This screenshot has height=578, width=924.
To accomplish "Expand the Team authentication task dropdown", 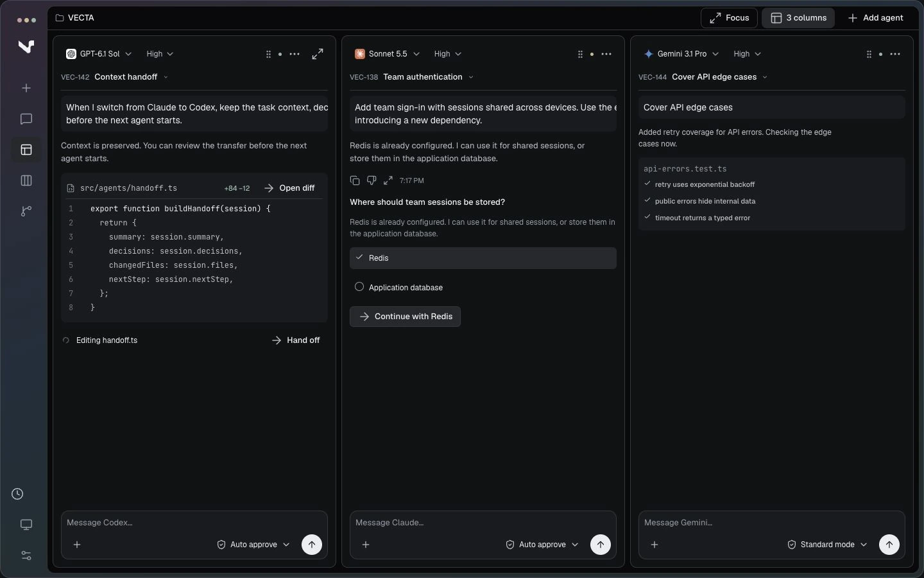I will pos(429,77).
